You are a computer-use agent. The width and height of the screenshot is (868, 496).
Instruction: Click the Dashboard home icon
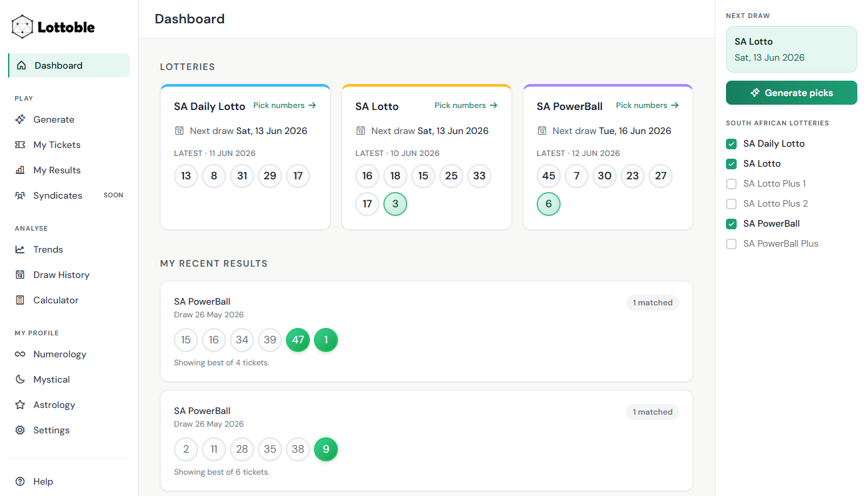pyautogui.click(x=21, y=65)
